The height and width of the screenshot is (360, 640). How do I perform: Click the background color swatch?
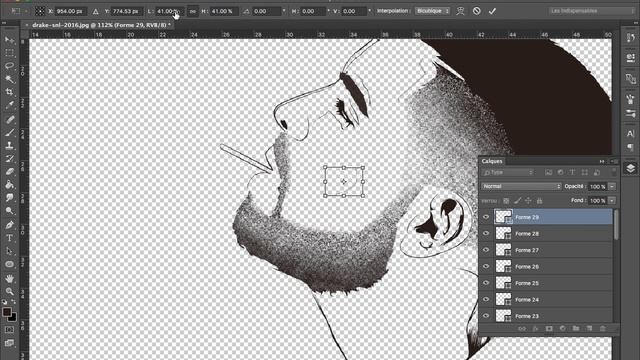[13, 317]
